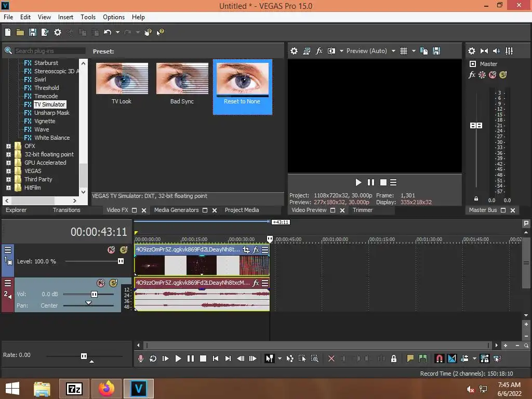
Task: Switch to the Transitions tab
Action: 66,210
